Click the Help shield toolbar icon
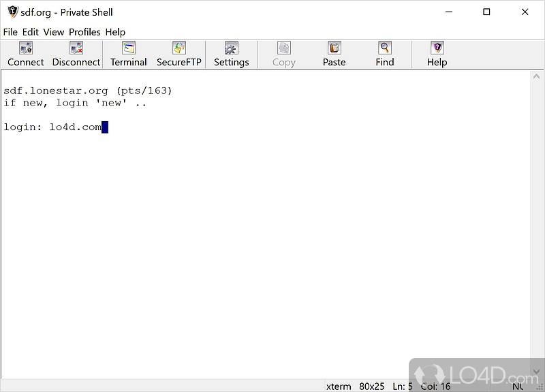The image size is (545, 392). (x=437, y=48)
